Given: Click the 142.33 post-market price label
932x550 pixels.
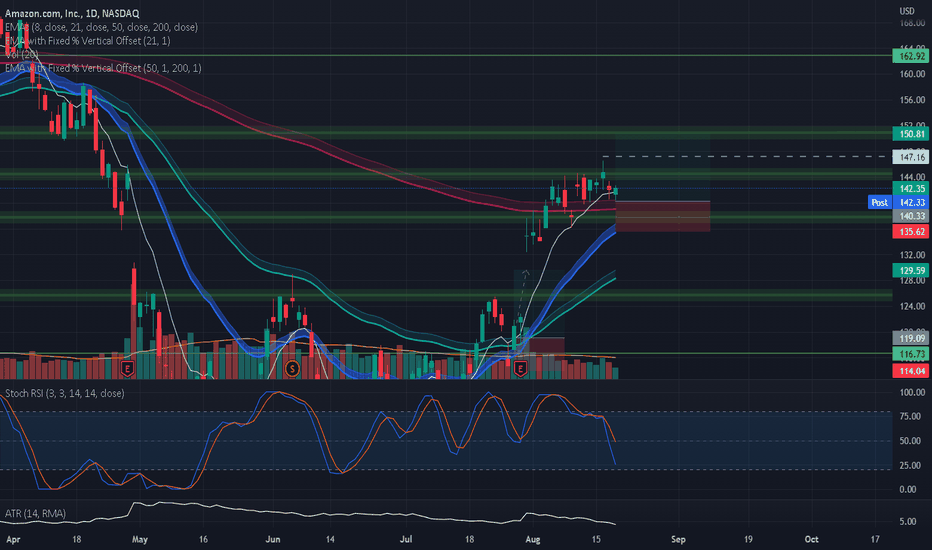Looking at the screenshot, I should point(912,202).
